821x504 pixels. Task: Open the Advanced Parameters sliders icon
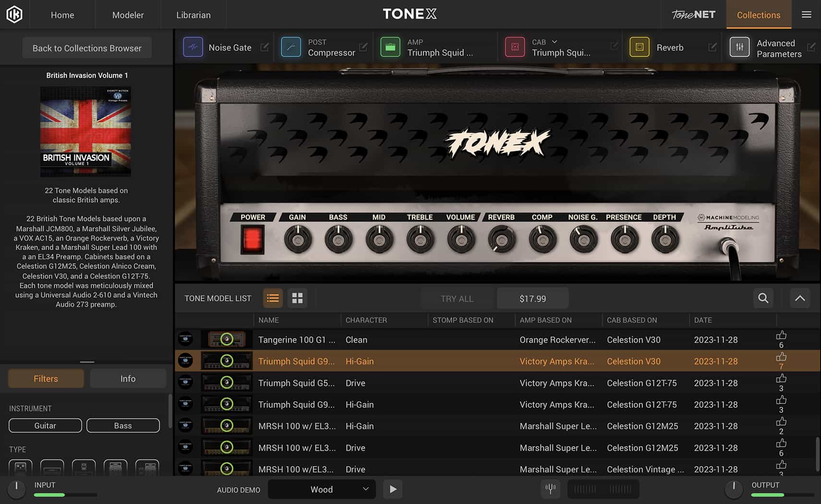pyautogui.click(x=739, y=47)
